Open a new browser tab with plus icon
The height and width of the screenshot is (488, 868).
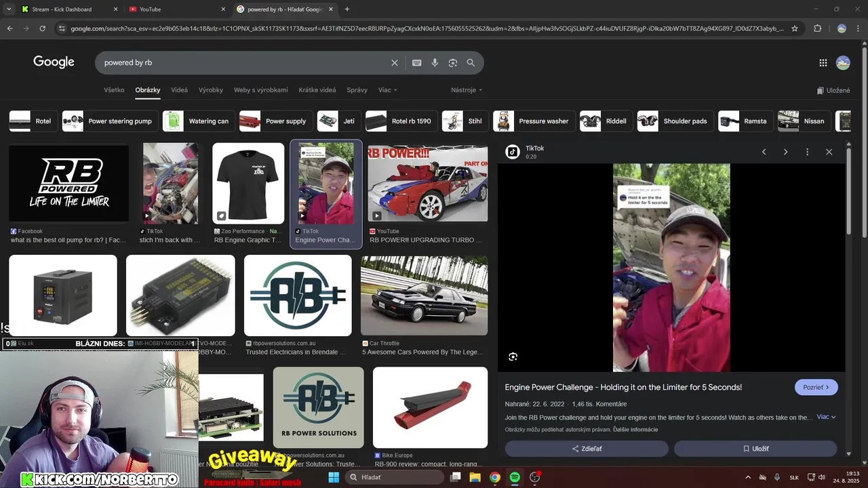[x=347, y=9]
